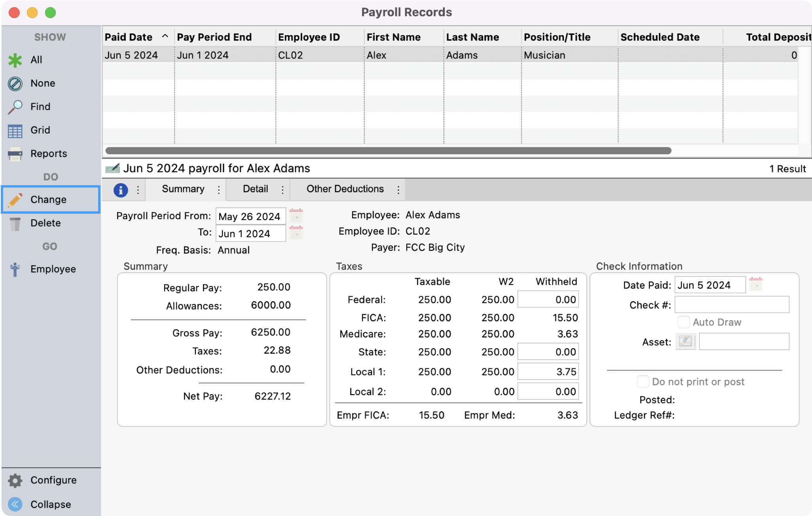Click the None circle-slash icon

pyautogui.click(x=15, y=83)
